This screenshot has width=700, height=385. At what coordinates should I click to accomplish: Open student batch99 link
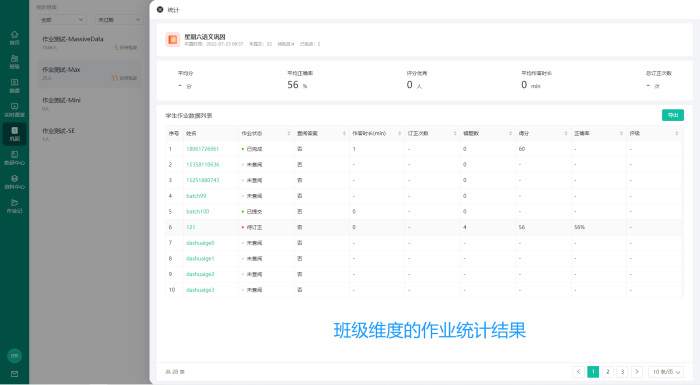tap(196, 196)
